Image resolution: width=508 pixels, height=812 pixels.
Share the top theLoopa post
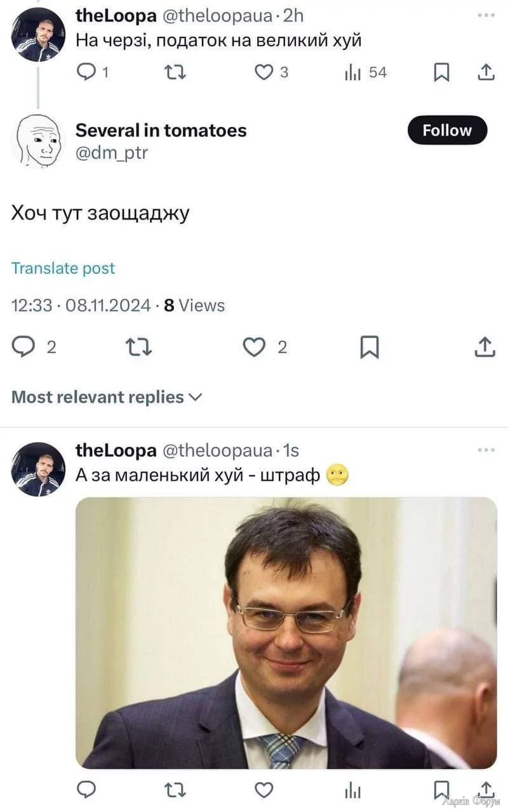point(486,73)
